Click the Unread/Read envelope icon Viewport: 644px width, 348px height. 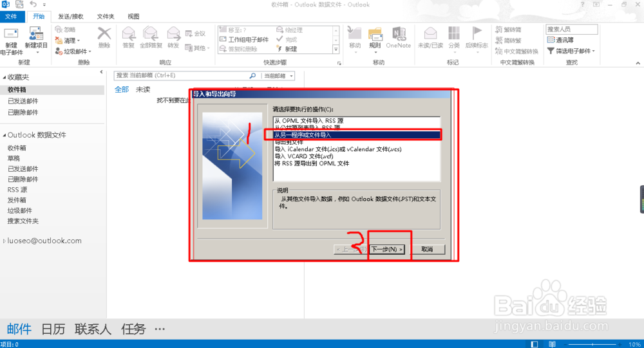click(430, 33)
